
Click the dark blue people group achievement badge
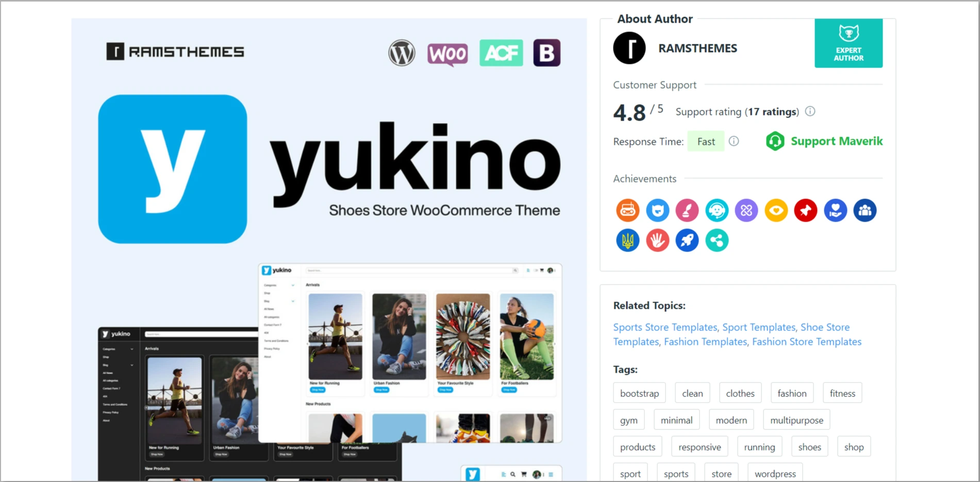pyautogui.click(x=865, y=210)
